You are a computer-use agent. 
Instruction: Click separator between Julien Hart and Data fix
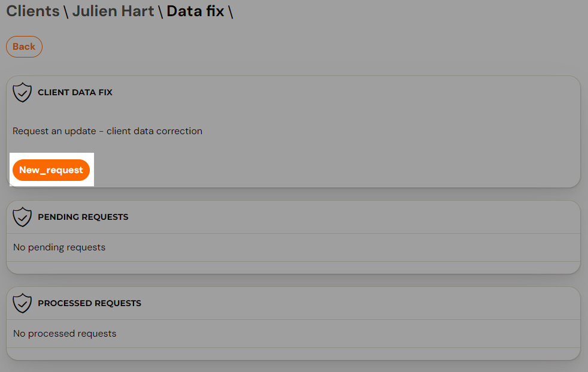coord(160,11)
